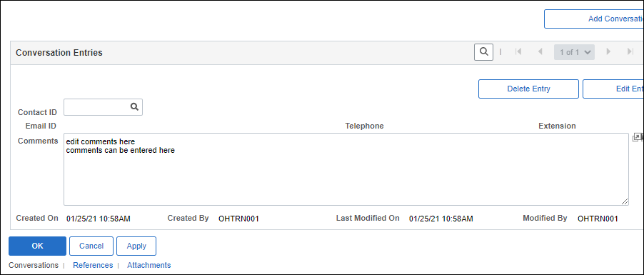
Task: Click the Apply button
Action: [x=136, y=246]
